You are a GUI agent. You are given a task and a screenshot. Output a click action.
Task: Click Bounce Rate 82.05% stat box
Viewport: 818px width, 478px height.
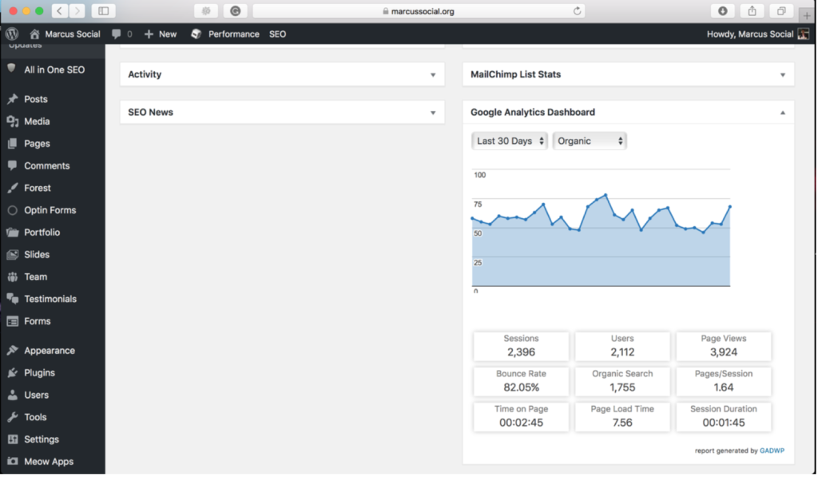(521, 381)
